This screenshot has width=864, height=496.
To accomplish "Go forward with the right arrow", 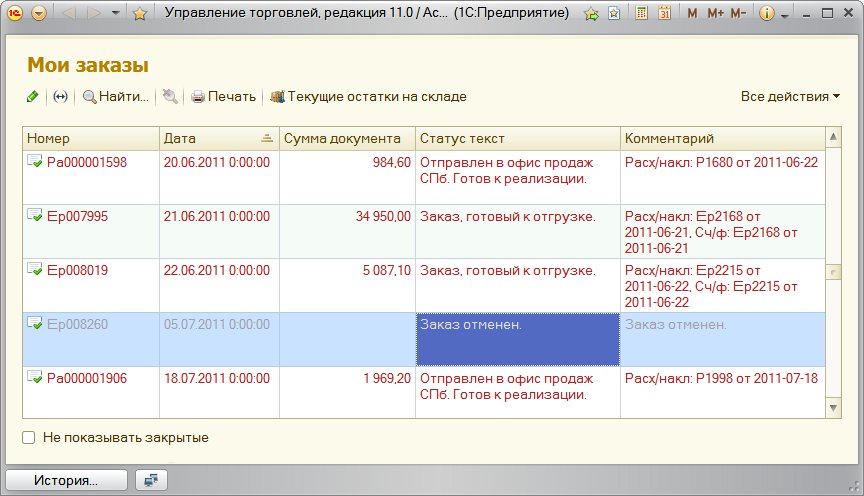I will pos(94,13).
